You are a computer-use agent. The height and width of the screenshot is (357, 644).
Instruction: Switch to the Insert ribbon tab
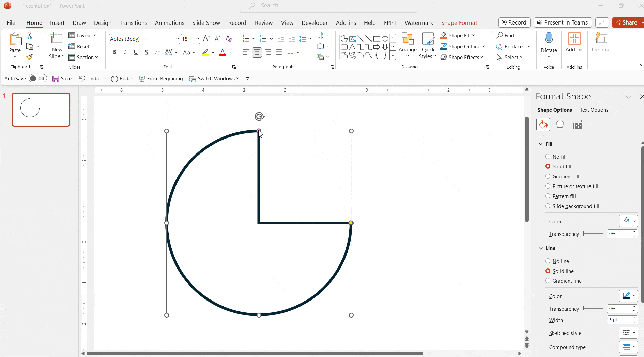tap(57, 23)
